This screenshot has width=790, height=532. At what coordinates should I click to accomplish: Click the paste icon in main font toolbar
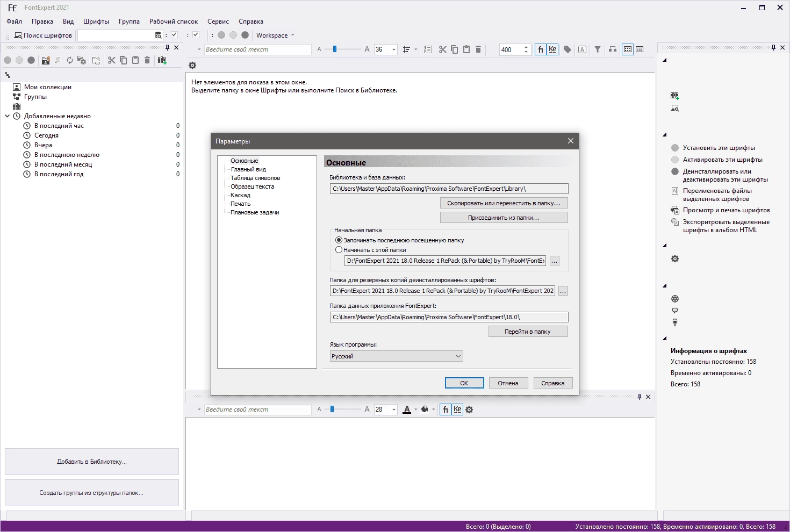tap(466, 49)
